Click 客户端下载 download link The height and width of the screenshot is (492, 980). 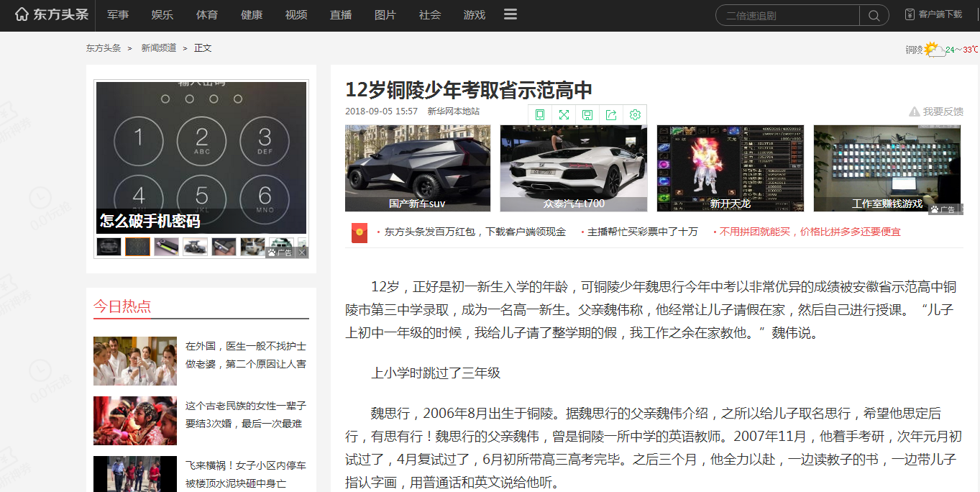[x=933, y=14]
